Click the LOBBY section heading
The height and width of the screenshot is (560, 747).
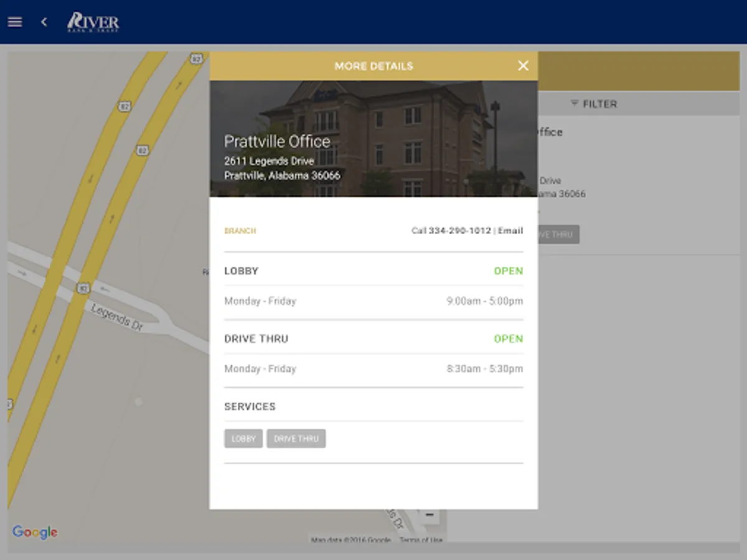241,271
